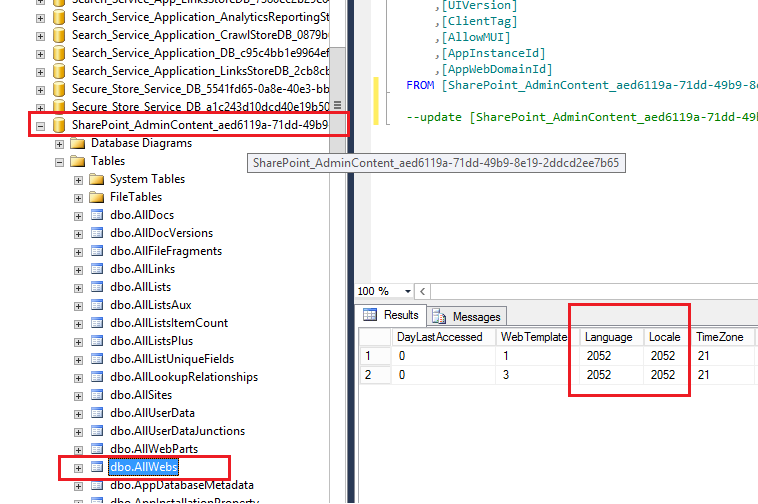Expand the dbo.AllDocs table node

point(78,216)
